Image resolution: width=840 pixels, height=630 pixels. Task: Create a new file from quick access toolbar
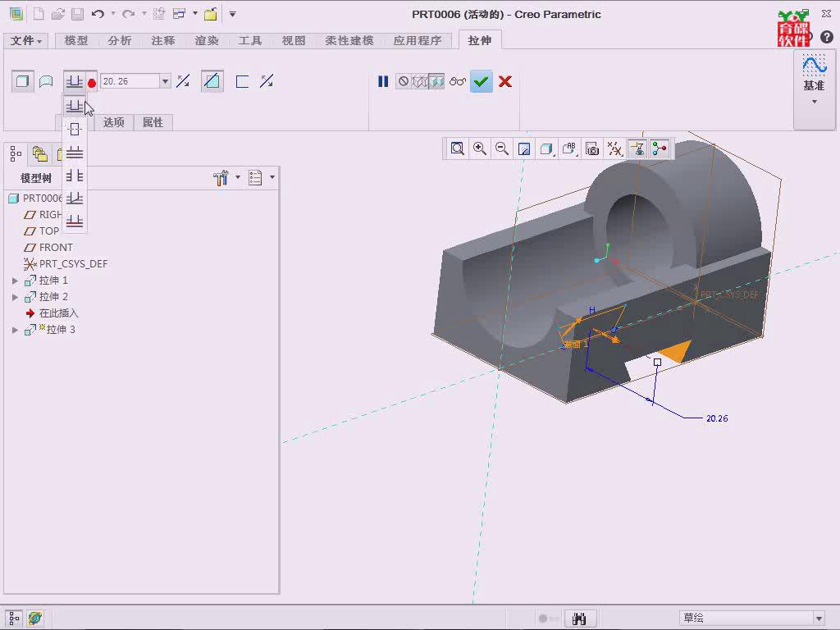point(39,14)
